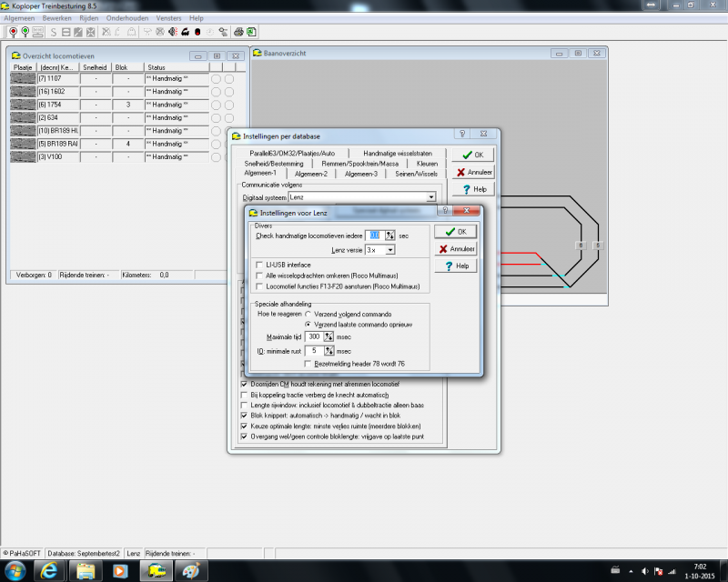Enable Locomotief functies F13-F20 aansturen
This screenshot has height=582, width=728.
point(259,286)
